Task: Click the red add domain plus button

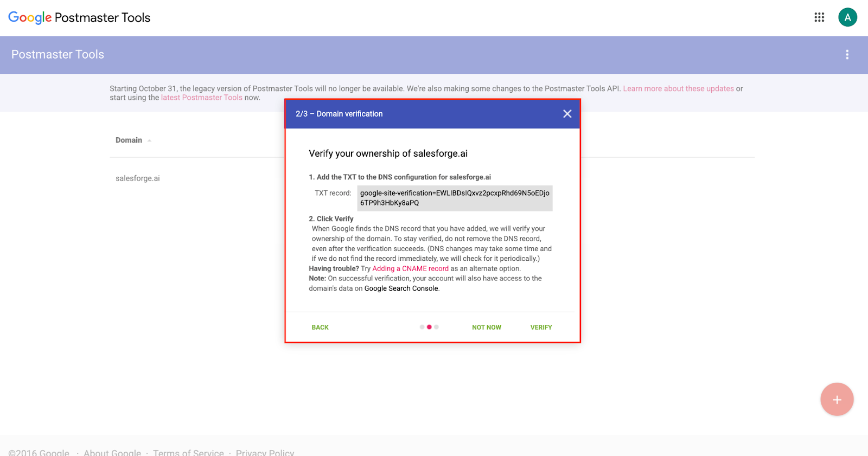Action: pos(837,400)
